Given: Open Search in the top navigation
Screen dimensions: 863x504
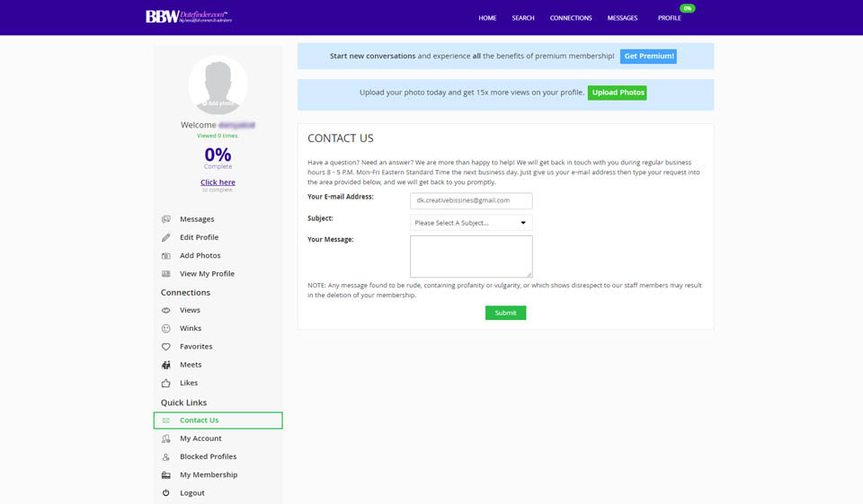Looking at the screenshot, I should [523, 18].
